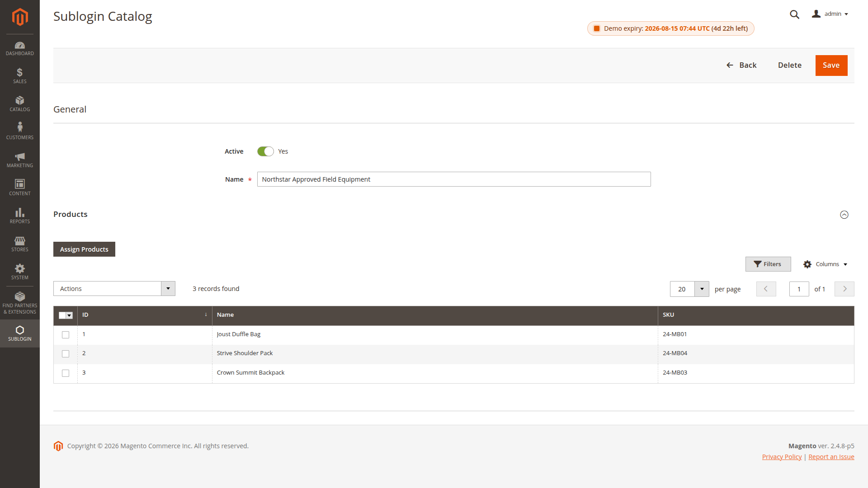Open the Content sidebar menu
Image resolution: width=868 pixels, height=488 pixels.
tap(20, 188)
